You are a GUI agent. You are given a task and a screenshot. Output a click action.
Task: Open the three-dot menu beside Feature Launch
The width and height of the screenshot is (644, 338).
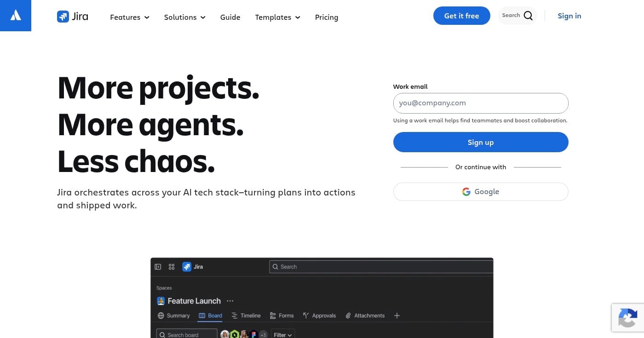[x=230, y=301]
